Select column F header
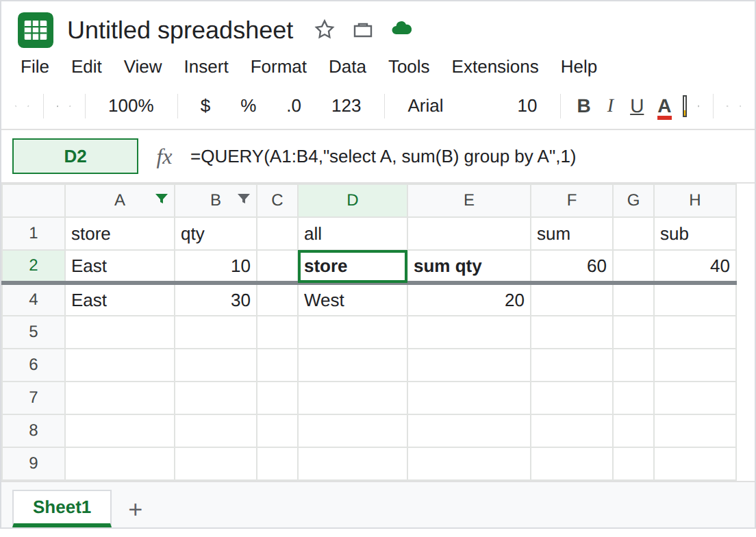The height and width of the screenshot is (537, 756). pos(571,200)
